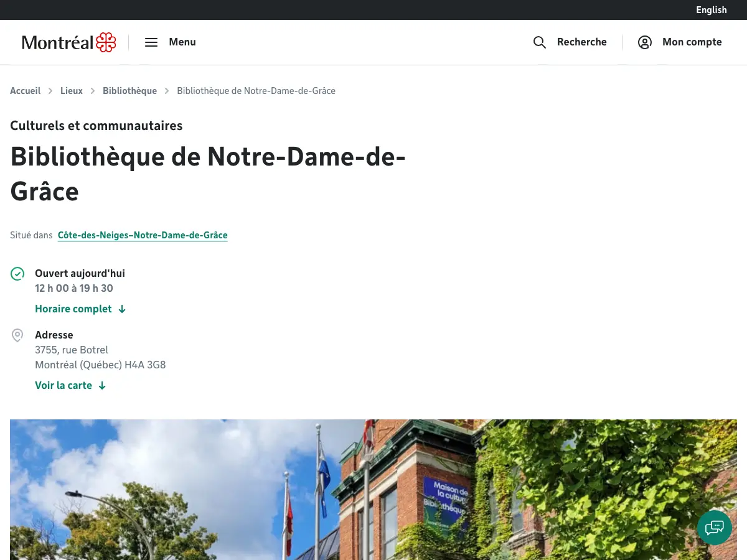Click Montréal (Québec) H4A 3G8 text
747x560 pixels.
[x=100, y=365]
